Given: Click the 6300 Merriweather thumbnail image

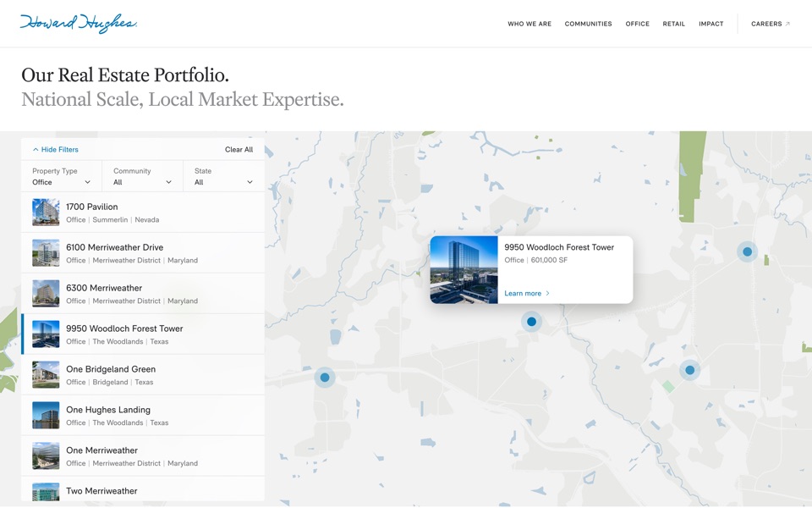Looking at the screenshot, I should (46, 294).
